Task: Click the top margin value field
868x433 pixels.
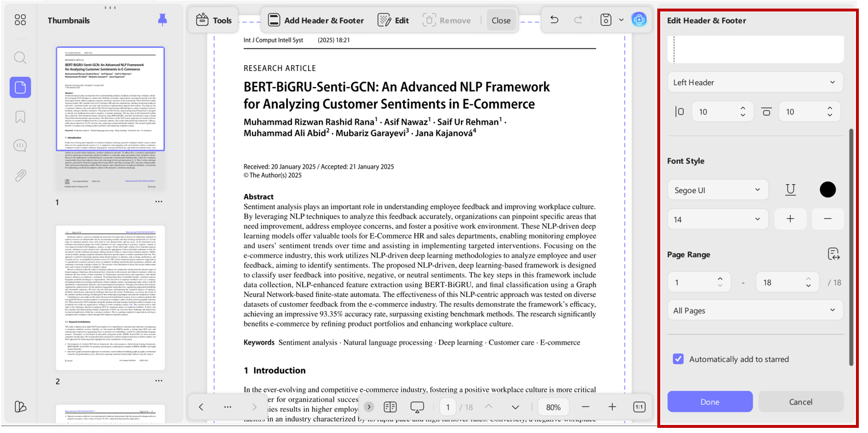Action: point(810,112)
